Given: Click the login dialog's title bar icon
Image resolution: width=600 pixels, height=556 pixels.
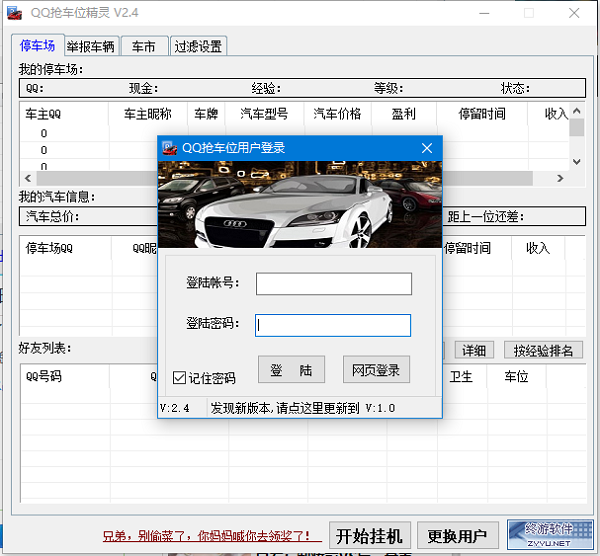Looking at the screenshot, I should tap(170, 148).
